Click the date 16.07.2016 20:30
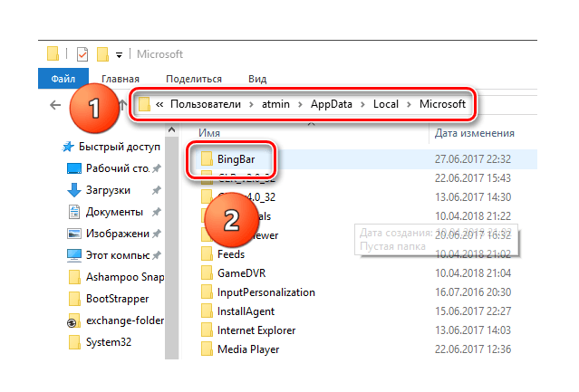 coord(473,292)
